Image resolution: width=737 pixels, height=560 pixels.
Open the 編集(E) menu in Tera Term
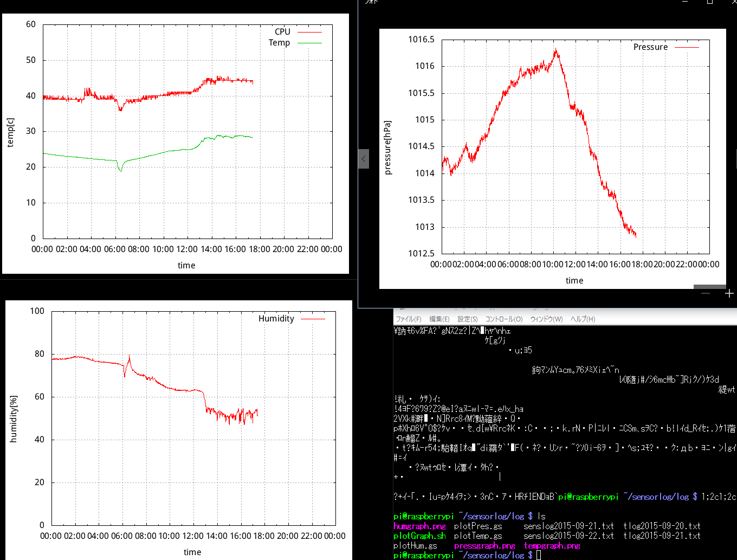click(x=439, y=319)
